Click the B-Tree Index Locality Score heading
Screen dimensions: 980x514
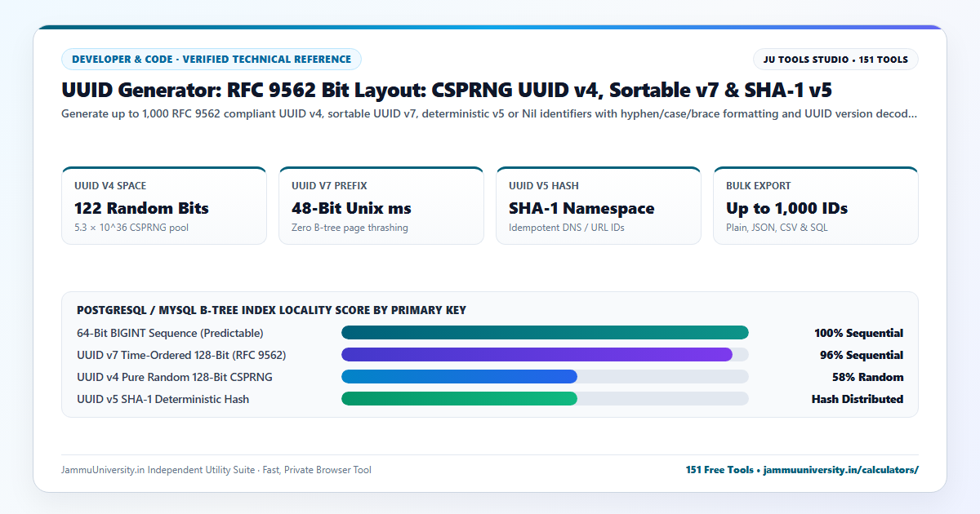tap(271, 310)
